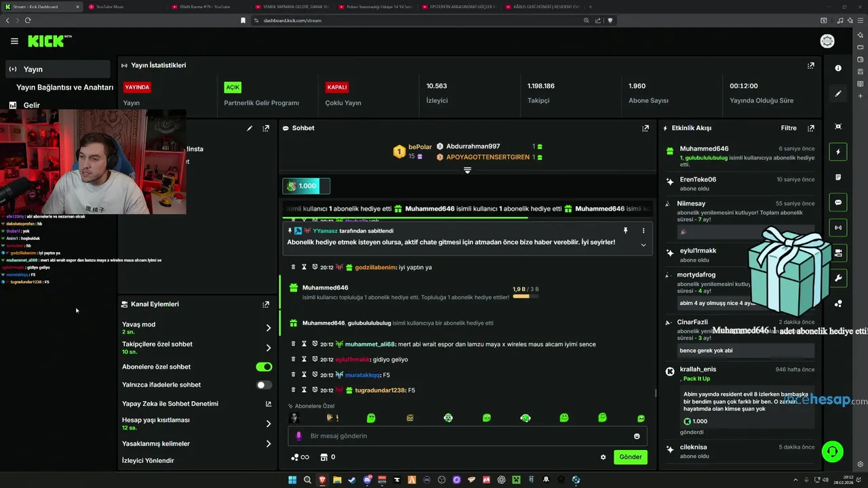Delete godzillabenim's chat message
The image size is (868, 488).
coord(293,268)
